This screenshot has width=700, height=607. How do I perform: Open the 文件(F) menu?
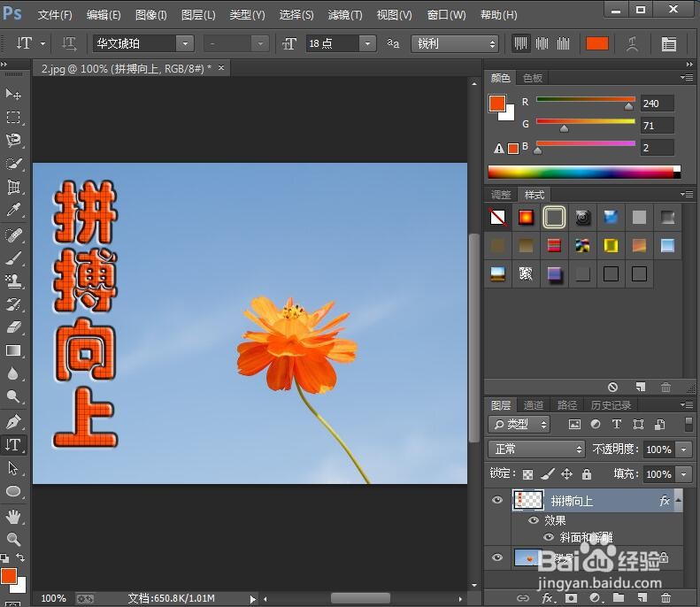tap(55, 15)
